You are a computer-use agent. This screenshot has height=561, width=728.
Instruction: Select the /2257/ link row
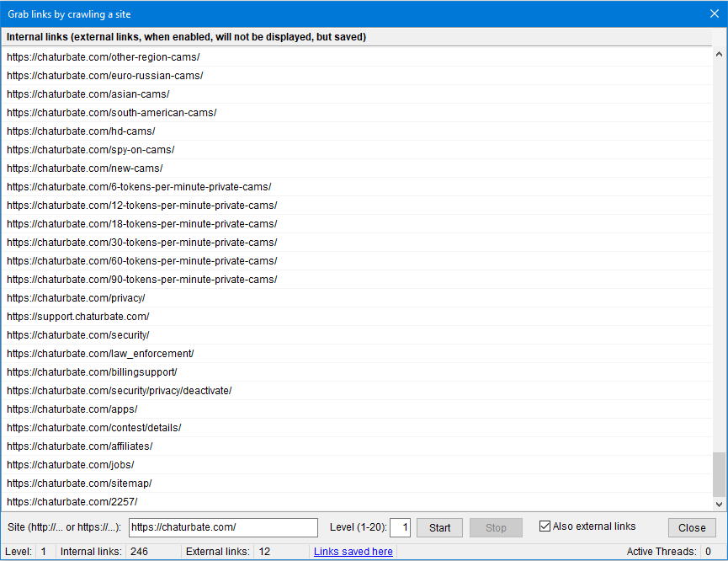point(357,502)
